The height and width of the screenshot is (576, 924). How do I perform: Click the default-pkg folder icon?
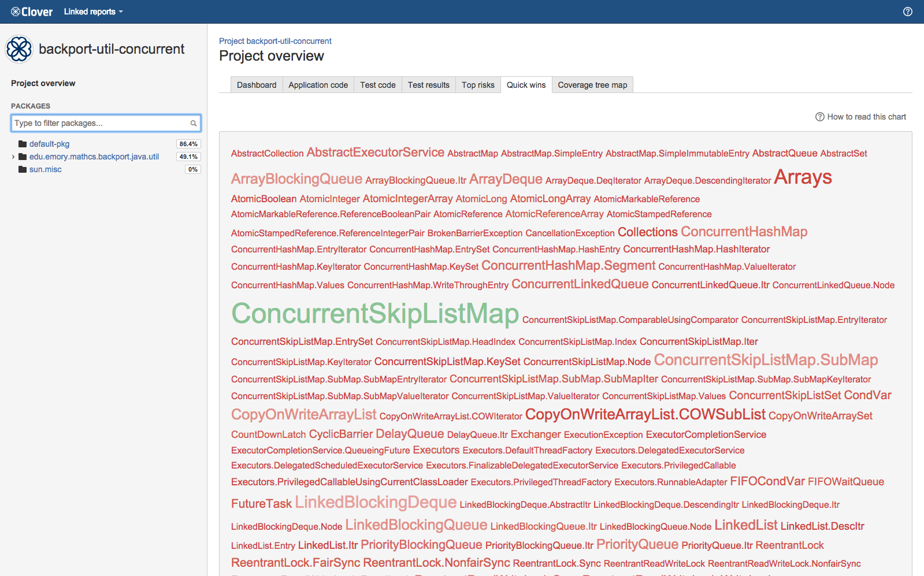[x=23, y=144]
